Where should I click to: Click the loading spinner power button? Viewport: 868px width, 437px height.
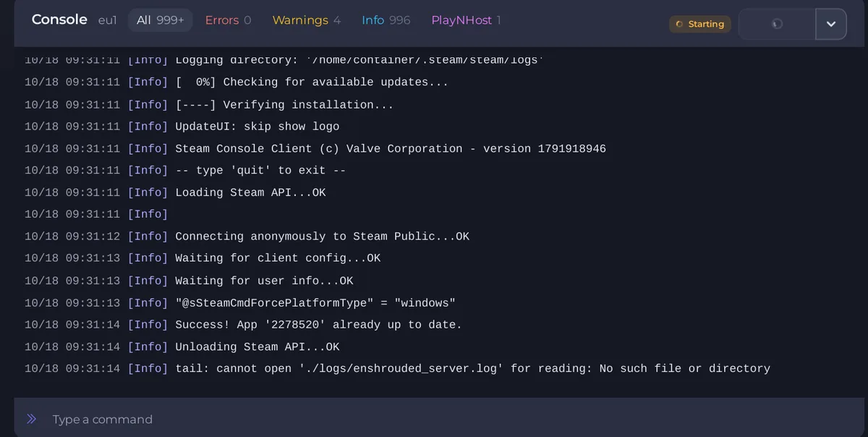click(777, 24)
